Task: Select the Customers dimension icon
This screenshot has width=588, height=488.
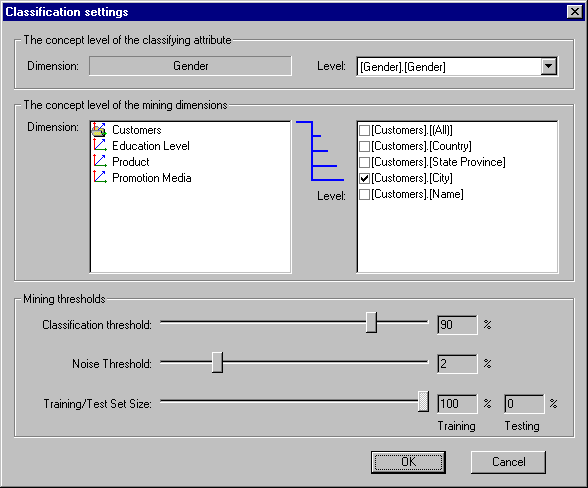Action: click(x=99, y=129)
